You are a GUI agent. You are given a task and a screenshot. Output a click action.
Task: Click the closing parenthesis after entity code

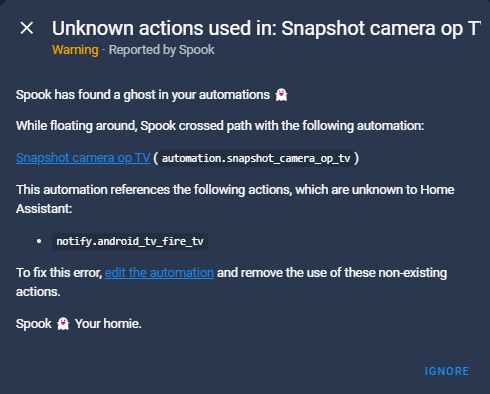click(x=357, y=158)
